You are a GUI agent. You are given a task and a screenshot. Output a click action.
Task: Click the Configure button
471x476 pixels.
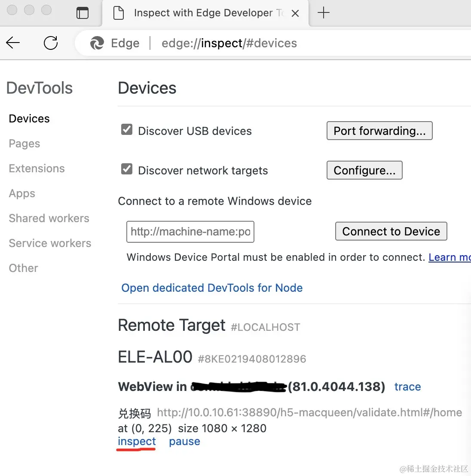tap(364, 171)
